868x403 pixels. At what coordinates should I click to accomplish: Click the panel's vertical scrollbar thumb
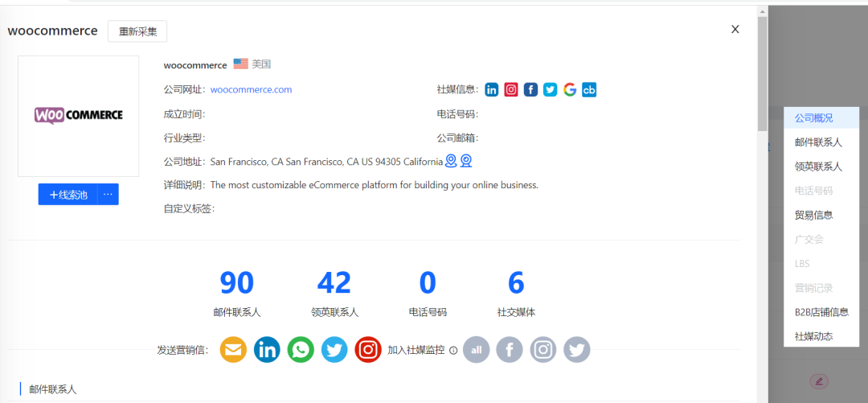762,74
